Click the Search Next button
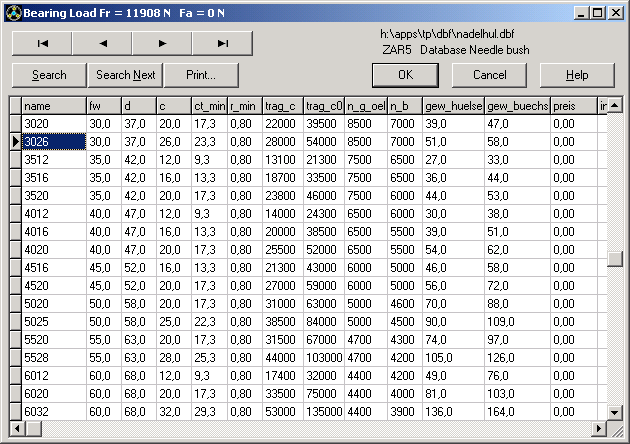 click(x=126, y=75)
